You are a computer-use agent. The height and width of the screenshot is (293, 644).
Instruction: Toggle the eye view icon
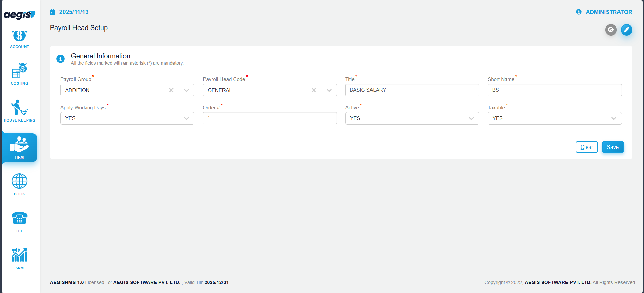pos(611,30)
